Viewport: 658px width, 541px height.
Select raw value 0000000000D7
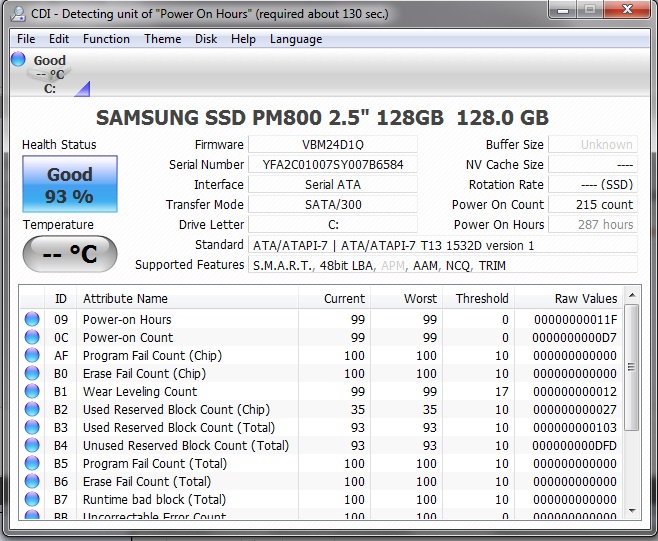pos(574,338)
